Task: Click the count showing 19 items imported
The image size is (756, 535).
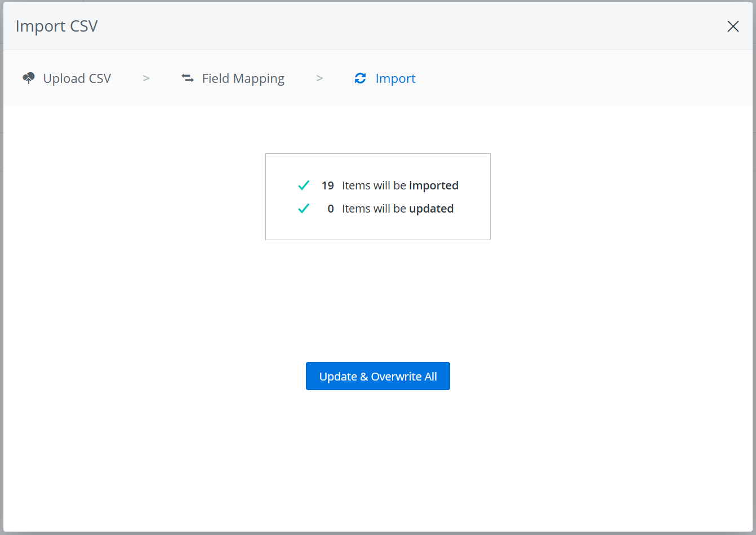Action: [x=328, y=185]
